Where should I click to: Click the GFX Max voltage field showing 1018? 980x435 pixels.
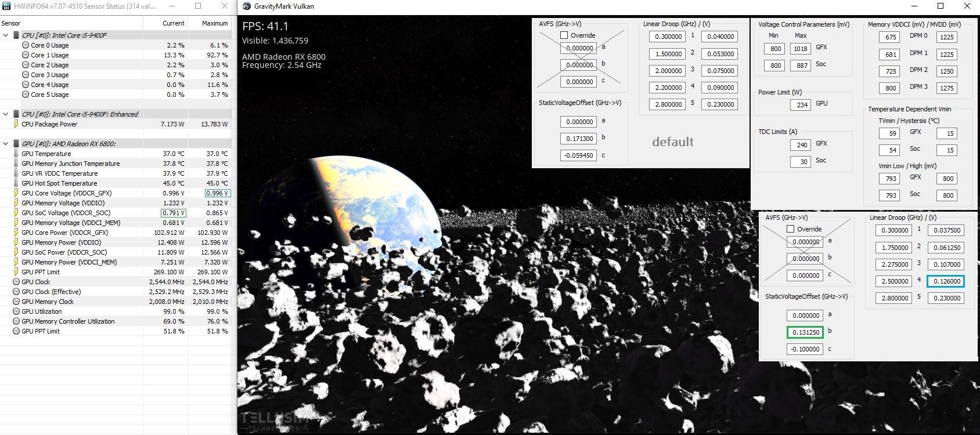point(801,49)
